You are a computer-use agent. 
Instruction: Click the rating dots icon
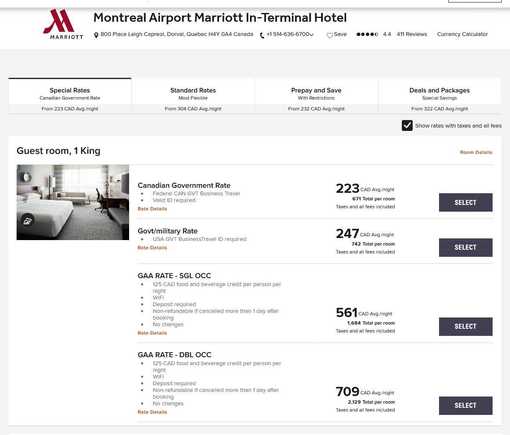[x=367, y=34]
